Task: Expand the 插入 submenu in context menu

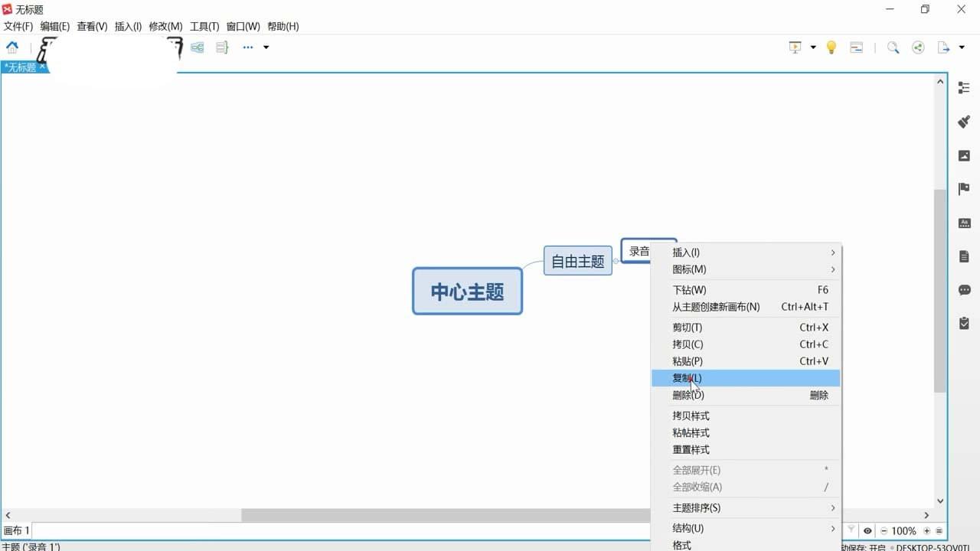Action: pyautogui.click(x=687, y=252)
